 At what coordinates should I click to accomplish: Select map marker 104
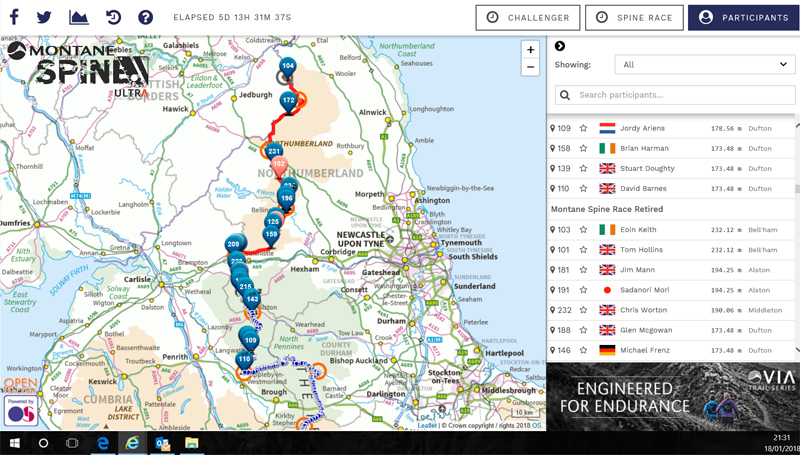287,68
